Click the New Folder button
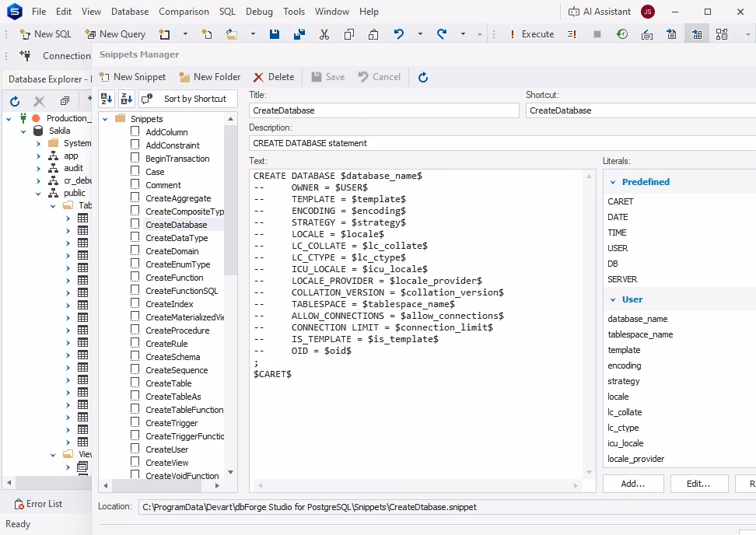The width and height of the screenshot is (756, 535). coord(210,77)
